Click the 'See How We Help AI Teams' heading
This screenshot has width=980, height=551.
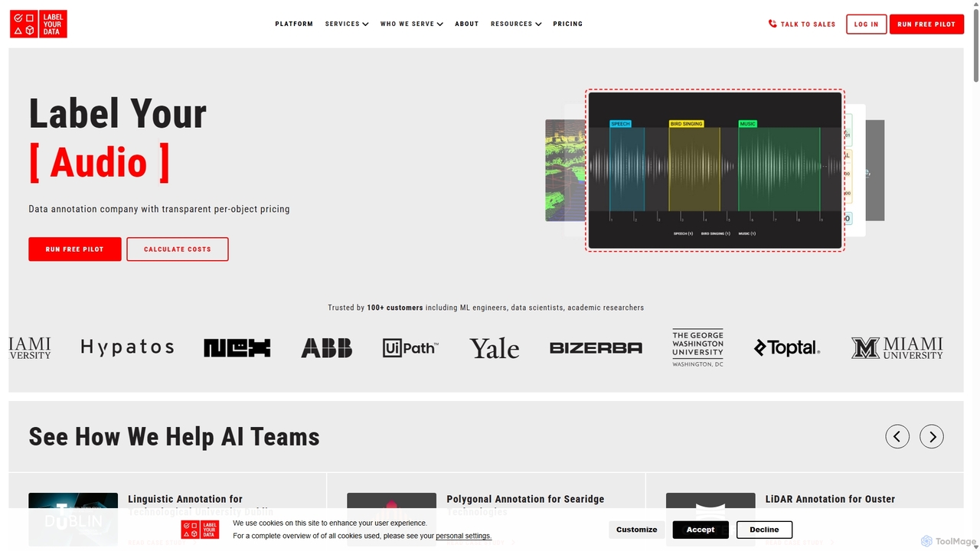coord(174,437)
